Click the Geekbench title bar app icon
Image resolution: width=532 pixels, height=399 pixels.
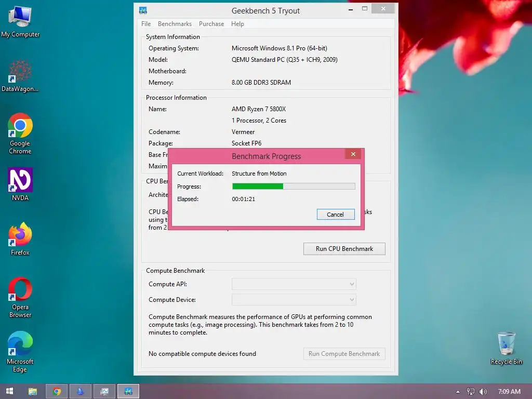click(143, 10)
